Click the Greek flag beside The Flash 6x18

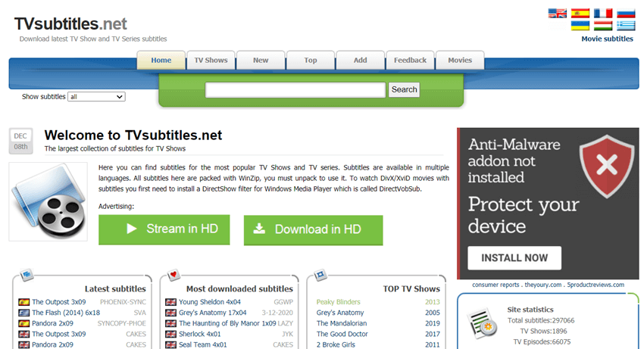23,313
